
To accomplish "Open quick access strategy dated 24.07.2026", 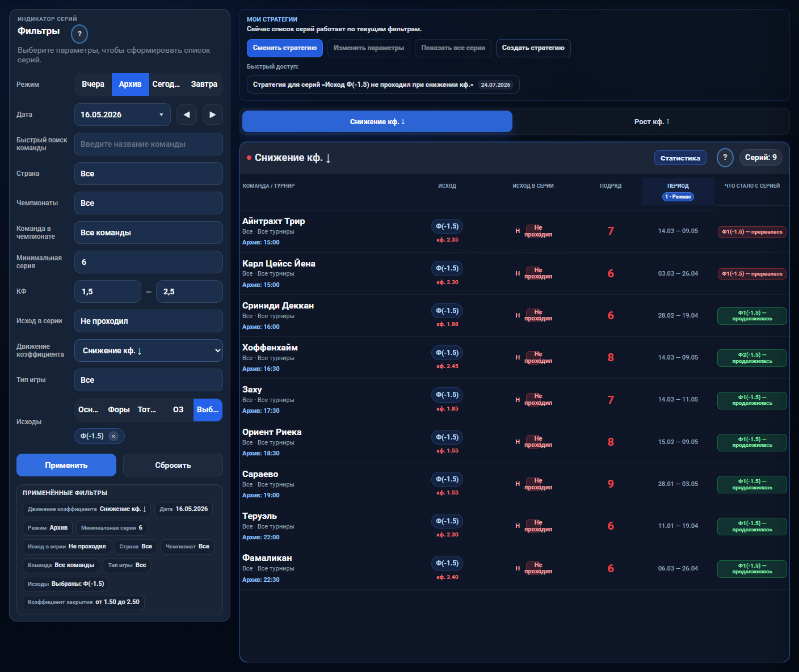I will click(x=383, y=84).
